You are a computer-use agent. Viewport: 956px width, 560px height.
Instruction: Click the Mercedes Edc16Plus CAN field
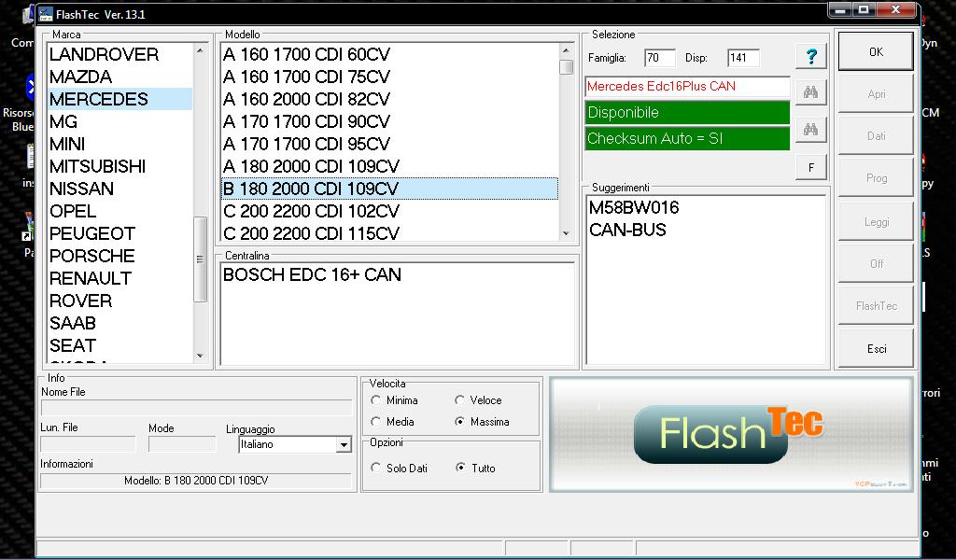coord(687,87)
